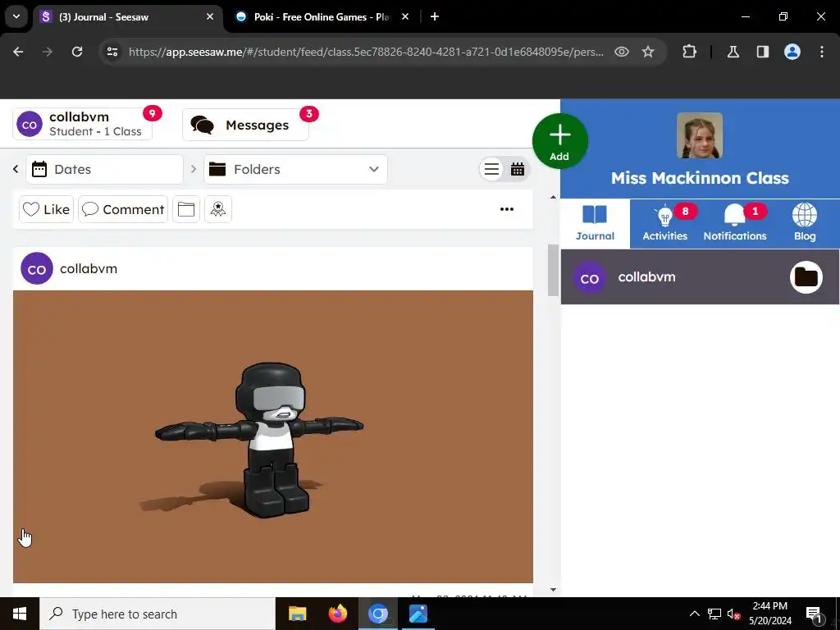Open the three-dot post options menu
Screen dimensions: 840x630
point(507,209)
